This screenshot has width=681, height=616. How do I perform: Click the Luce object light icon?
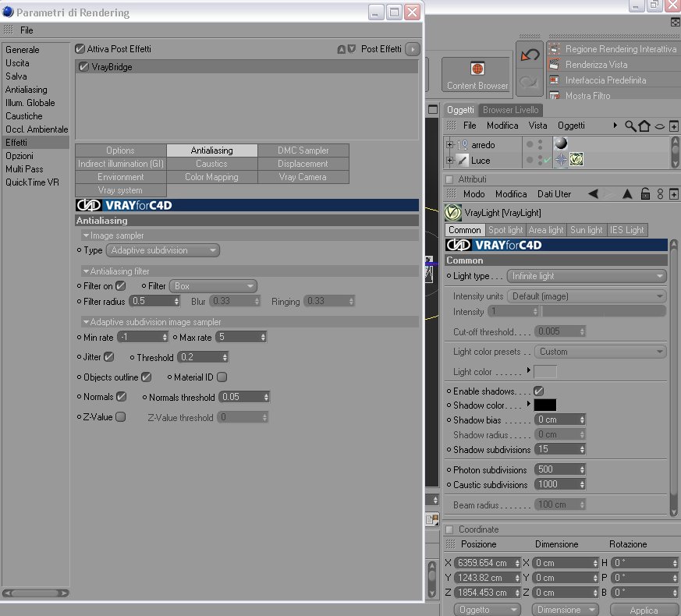tap(463, 160)
